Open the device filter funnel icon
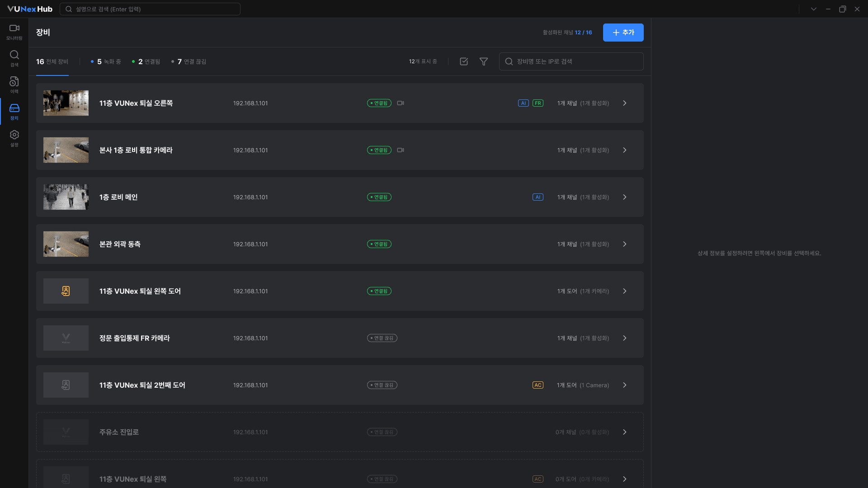 click(484, 61)
